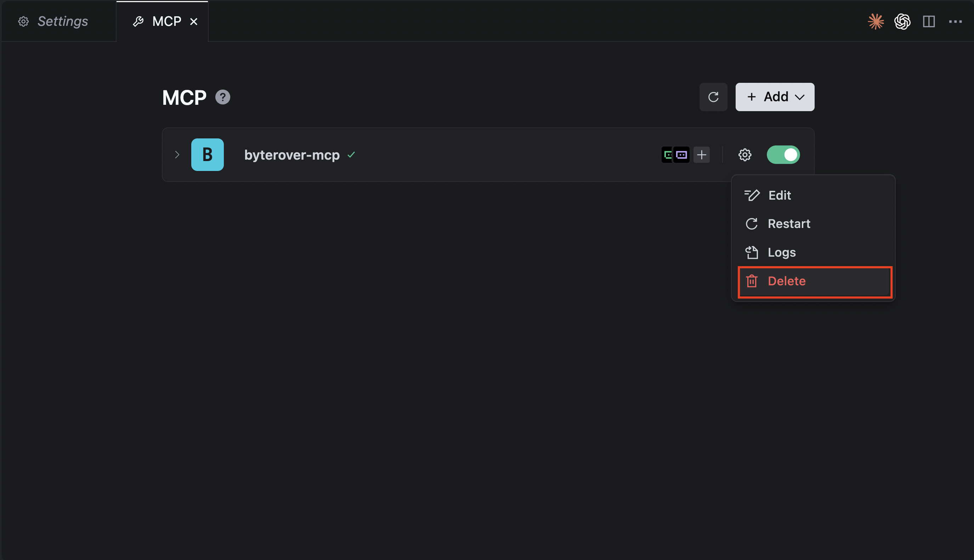Viewport: 974px width, 560px height.
Task: Open the split editor icon
Action: click(x=929, y=21)
